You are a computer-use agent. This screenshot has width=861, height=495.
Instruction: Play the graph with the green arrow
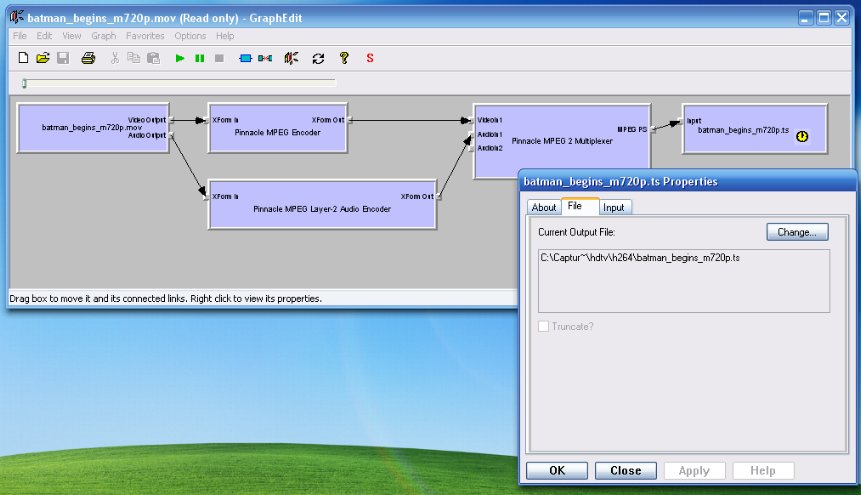180,58
